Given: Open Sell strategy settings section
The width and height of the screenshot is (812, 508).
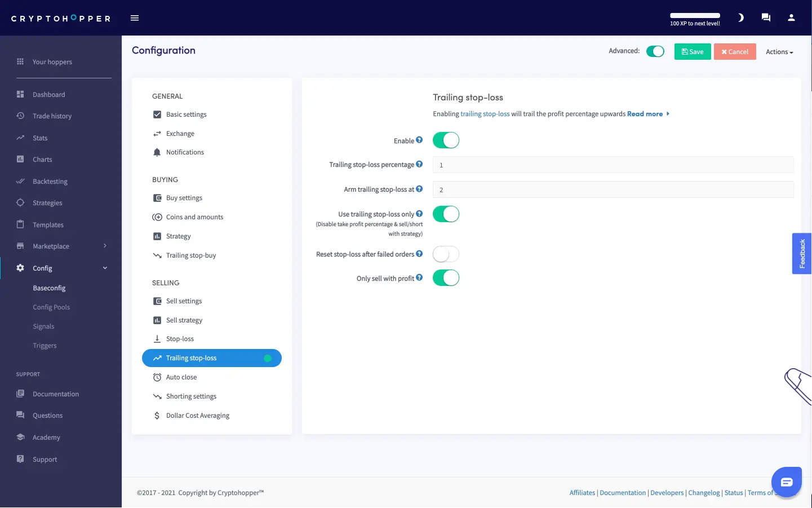Looking at the screenshot, I should (x=184, y=320).
